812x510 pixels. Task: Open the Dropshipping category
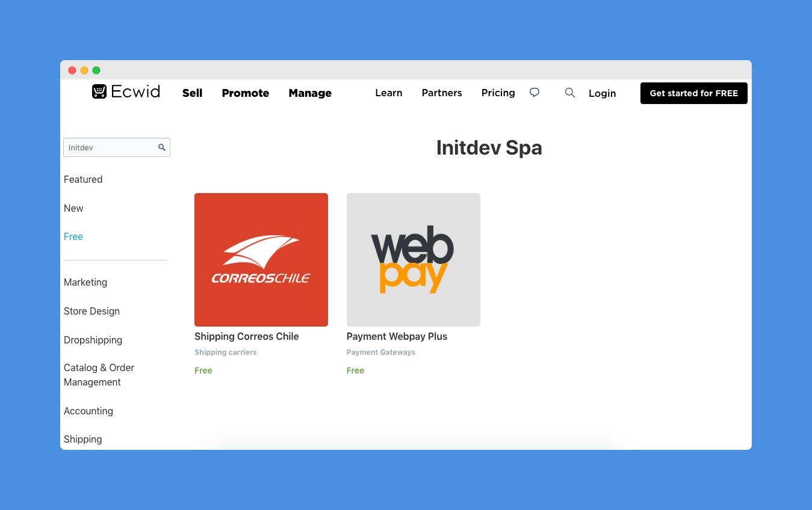click(x=93, y=340)
